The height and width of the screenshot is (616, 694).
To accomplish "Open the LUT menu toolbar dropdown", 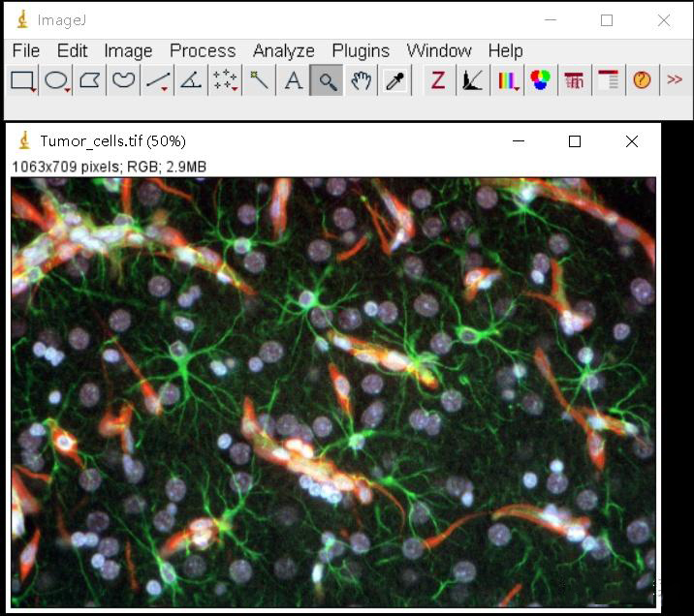I will pos(507,80).
